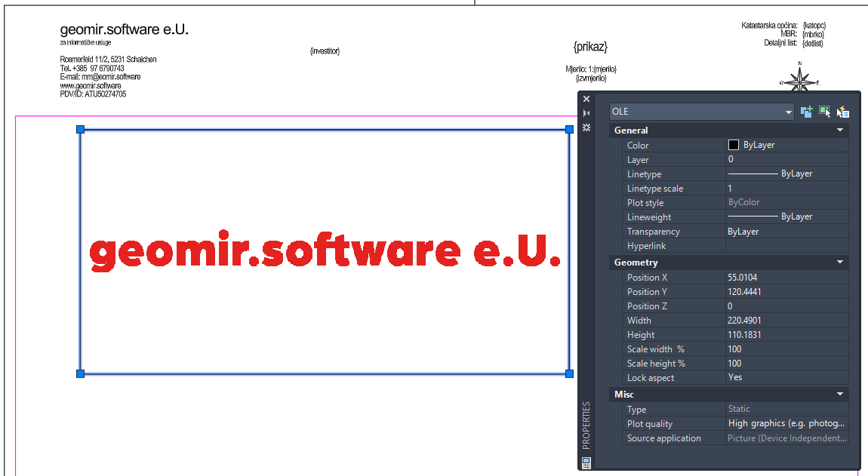This screenshot has height=476, width=868.
Task: Click the Color ByLayer swatch
Action: coord(734,145)
